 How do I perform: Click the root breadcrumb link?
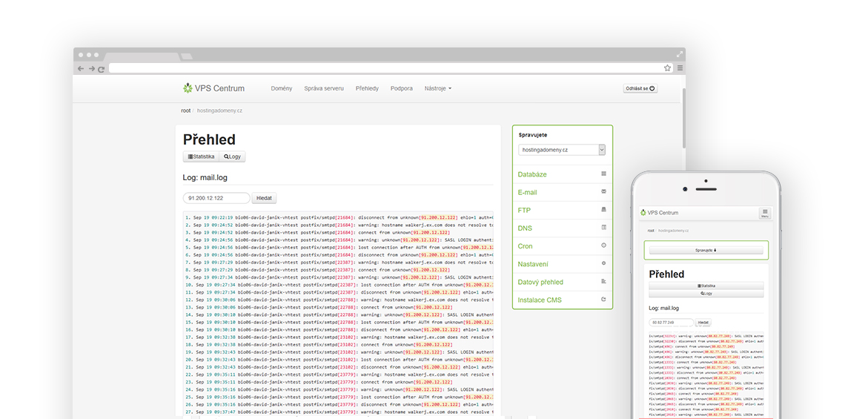pos(185,110)
